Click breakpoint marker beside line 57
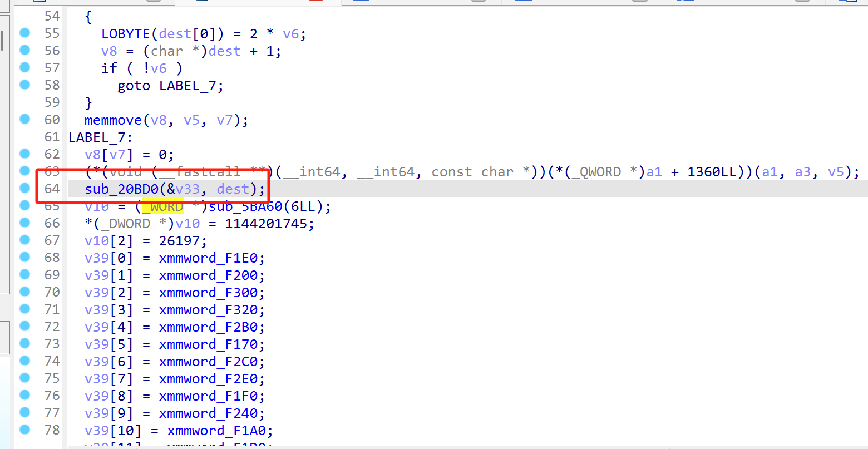 pyautogui.click(x=24, y=67)
